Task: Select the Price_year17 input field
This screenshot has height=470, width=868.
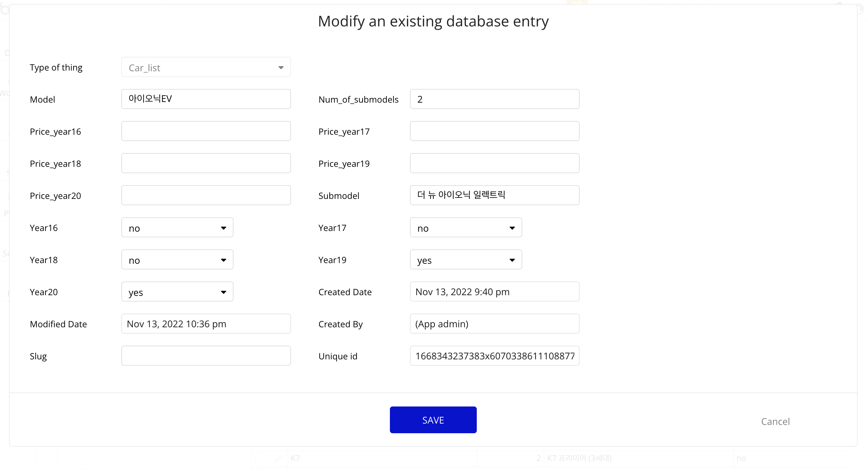Action: coord(494,131)
